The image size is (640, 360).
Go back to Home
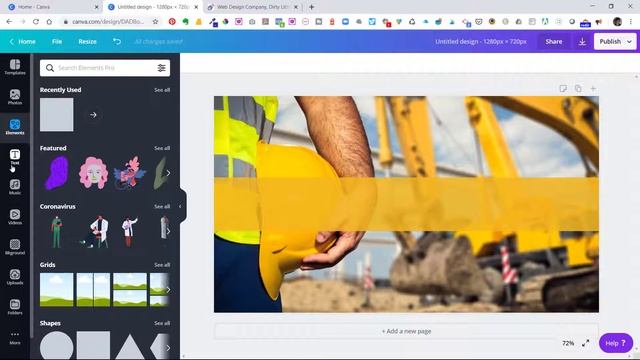(22, 42)
